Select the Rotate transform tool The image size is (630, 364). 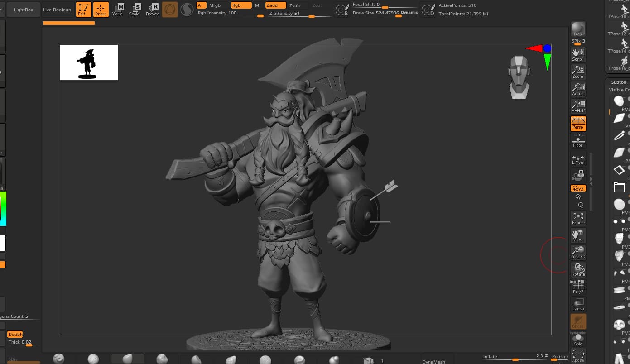(x=153, y=10)
